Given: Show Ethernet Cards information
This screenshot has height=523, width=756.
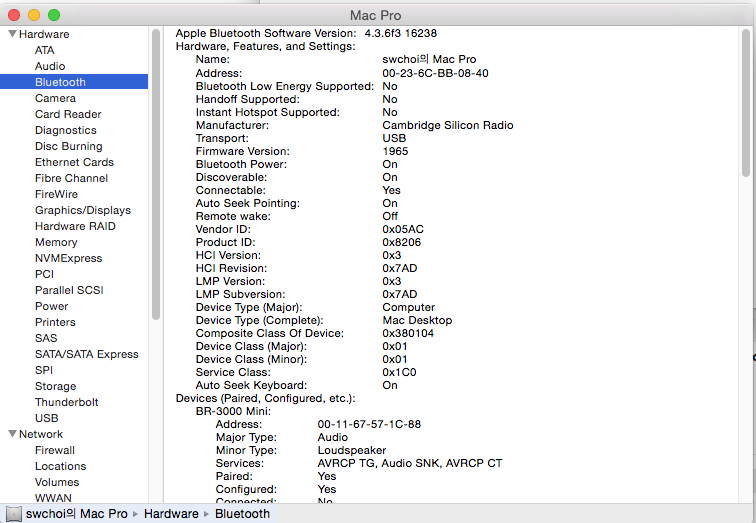Looking at the screenshot, I should pos(74,162).
